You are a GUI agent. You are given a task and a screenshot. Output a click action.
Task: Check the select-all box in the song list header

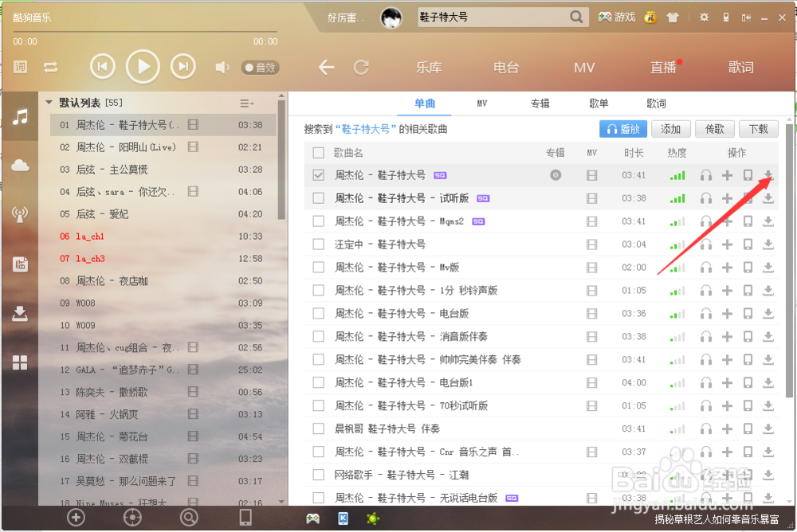pos(319,152)
